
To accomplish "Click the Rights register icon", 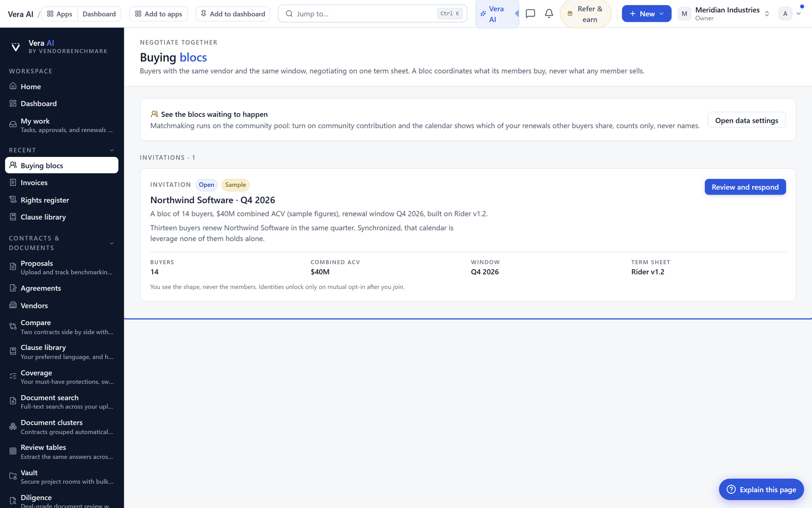I will (x=13, y=200).
